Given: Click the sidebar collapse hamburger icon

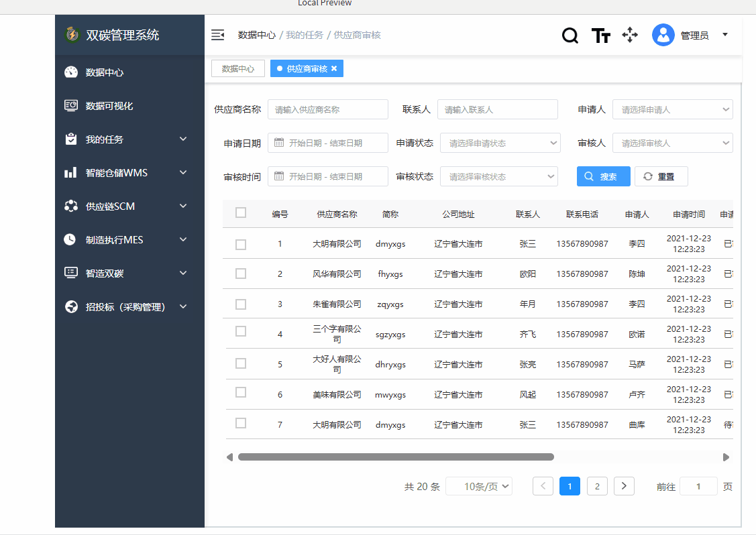Looking at the screenshot, I should pyautogui.click(x=217, y=34).
